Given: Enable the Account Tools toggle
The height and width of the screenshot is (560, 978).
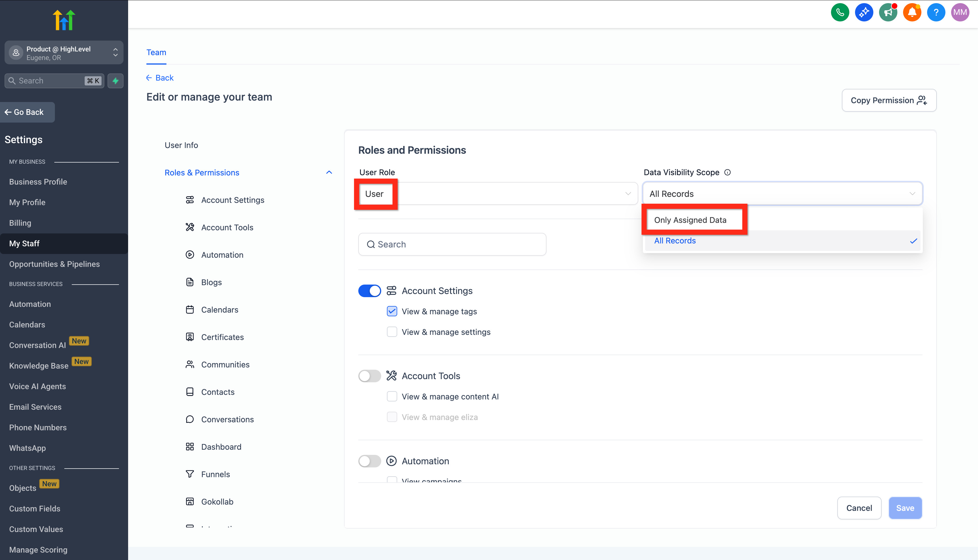Looking at the screenshot, I should pos(369,376).
